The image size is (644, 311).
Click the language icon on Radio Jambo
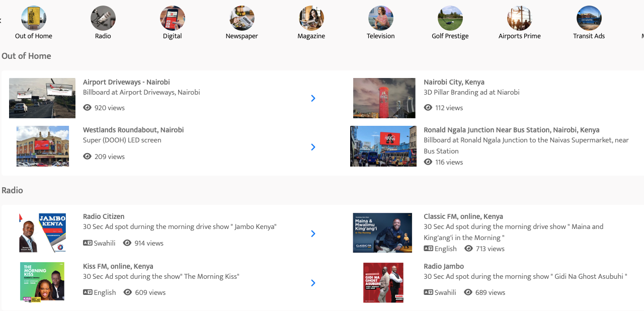pos(428,292)
